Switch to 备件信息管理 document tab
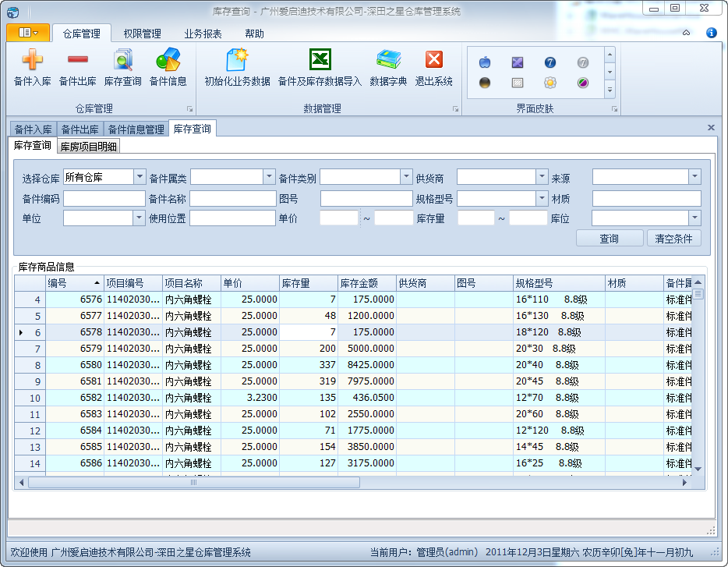Image resolution: width=728 pixels, height=567 pixels. 136,129
